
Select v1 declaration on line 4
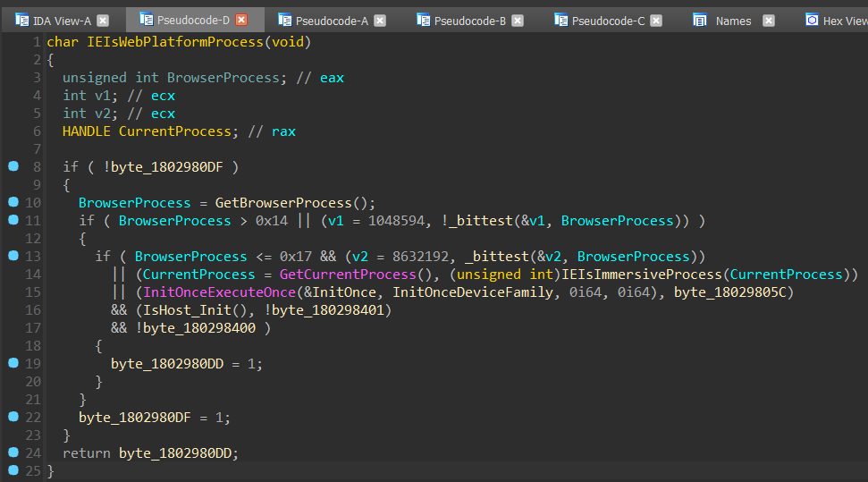[x=103, y=96]
